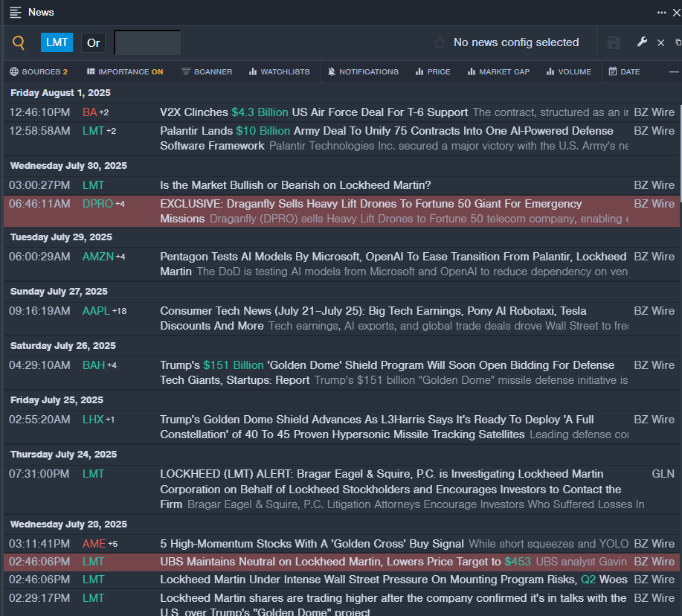Click the AMZN ticker symbol
The image size is (682, 616).
click(98, 257)
